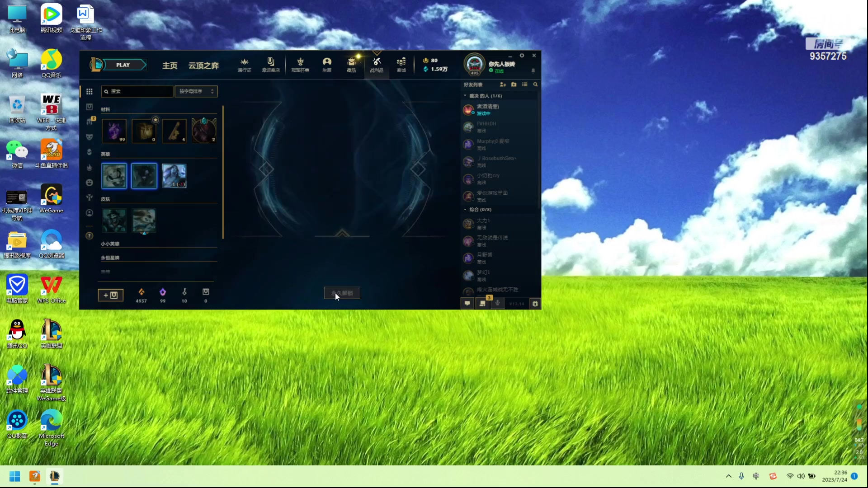
Task: Select the in-game friend 煮酒清寒
Action: coord(500,110)
